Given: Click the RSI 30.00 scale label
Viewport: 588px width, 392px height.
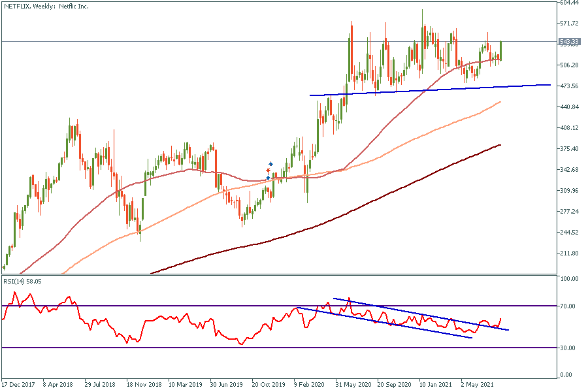Looking at the screenshot, I should pos(568,348).
